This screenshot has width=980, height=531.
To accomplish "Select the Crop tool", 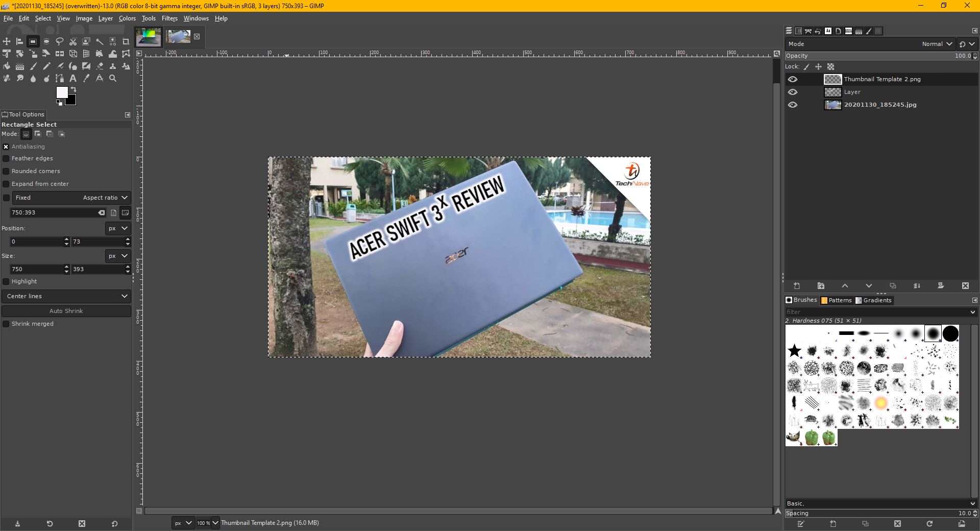I will pyautogui.click(x=126, y=41).
